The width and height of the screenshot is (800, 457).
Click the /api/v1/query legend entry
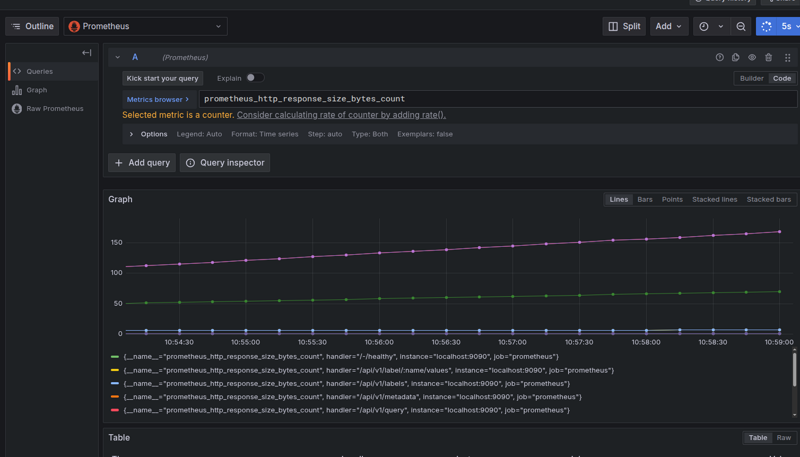(346, 410)
